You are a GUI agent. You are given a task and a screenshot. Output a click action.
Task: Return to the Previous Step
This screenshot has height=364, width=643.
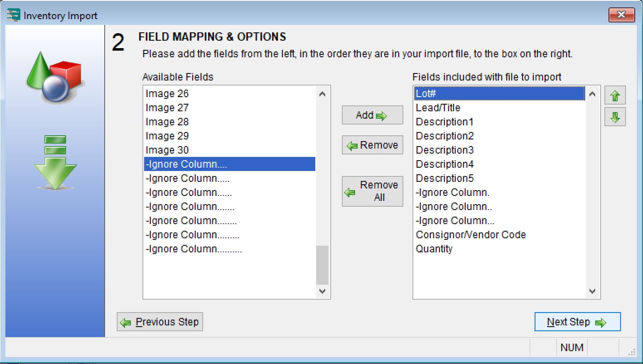click(x=160, y=322)
